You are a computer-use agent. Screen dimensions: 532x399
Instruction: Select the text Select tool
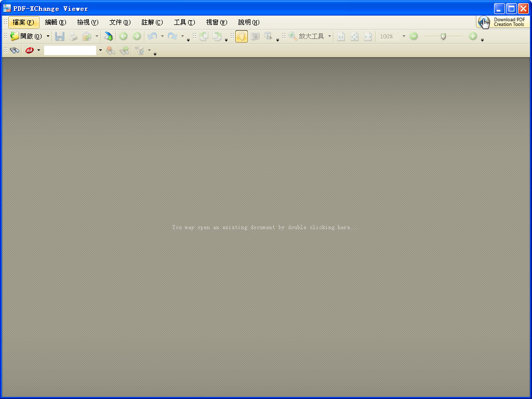coord(268,36)
